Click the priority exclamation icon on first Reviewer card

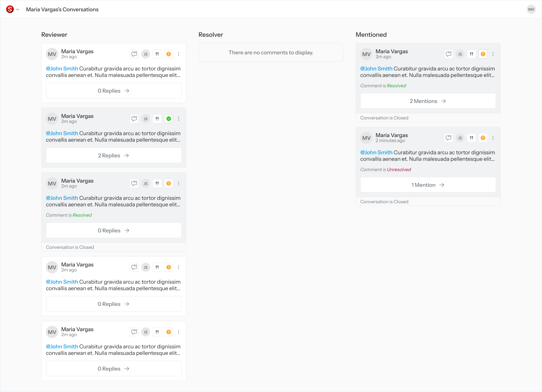coord(157,54)
